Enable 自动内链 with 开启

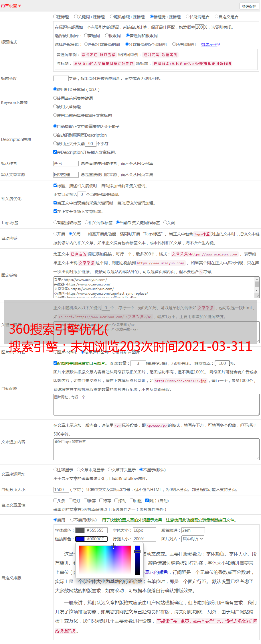pyautogui.click(x=55, y=234)
